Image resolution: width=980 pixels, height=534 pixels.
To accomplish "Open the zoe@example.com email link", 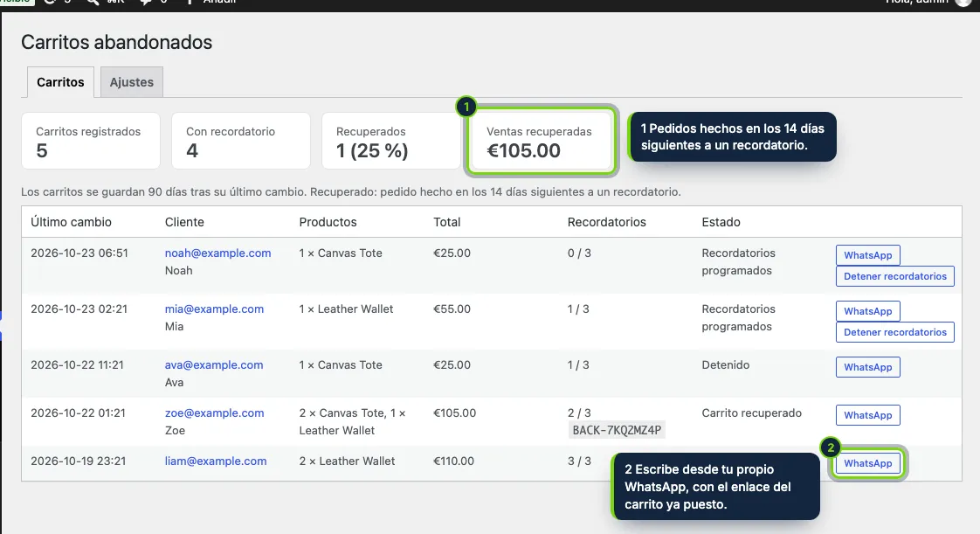I will 214,413.
